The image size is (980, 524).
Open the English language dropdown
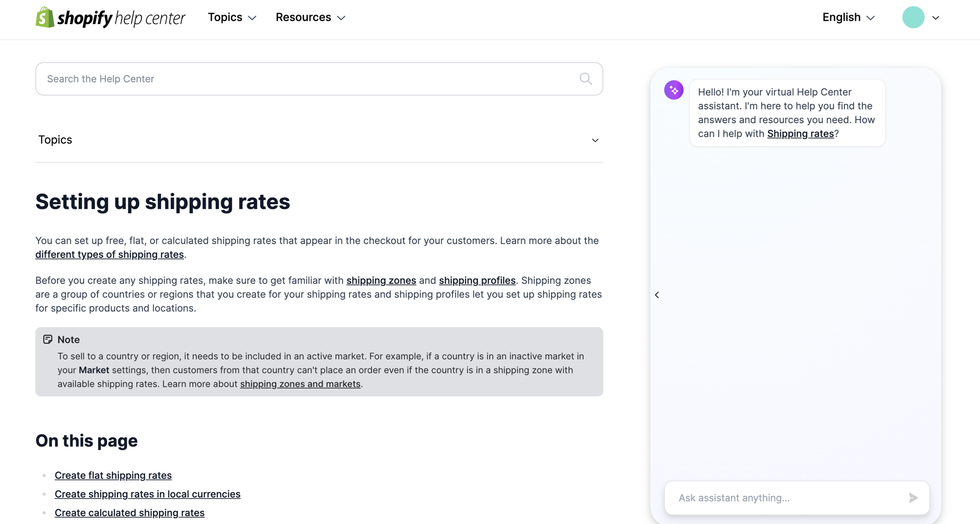[x=848, y=17]
